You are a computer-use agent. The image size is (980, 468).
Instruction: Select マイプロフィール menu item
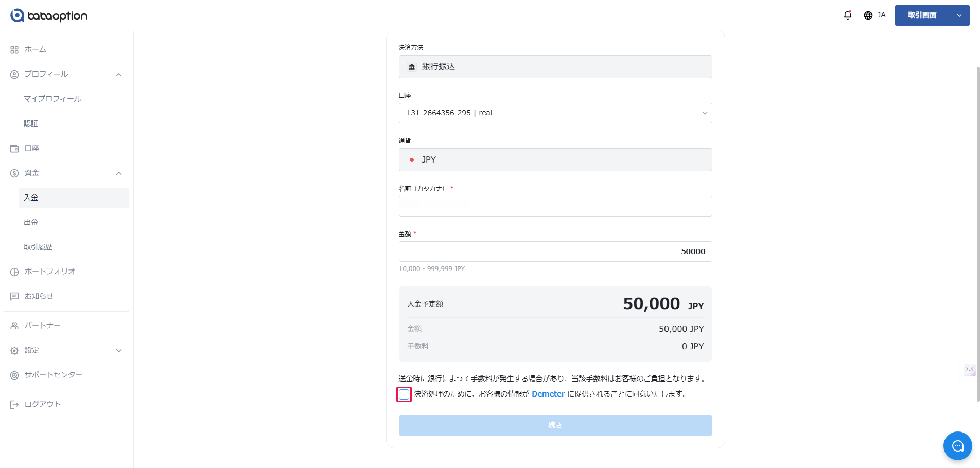click(x=52, y=99)
